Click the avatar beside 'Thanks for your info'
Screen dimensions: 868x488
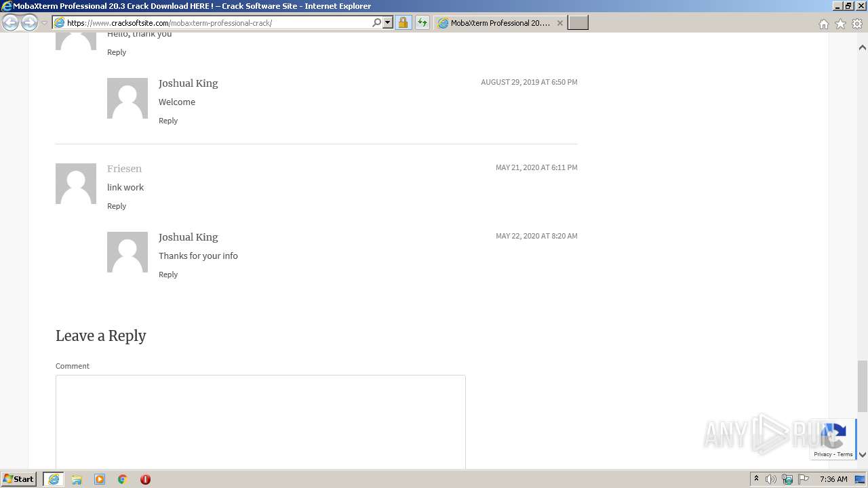tap(127, 252)
